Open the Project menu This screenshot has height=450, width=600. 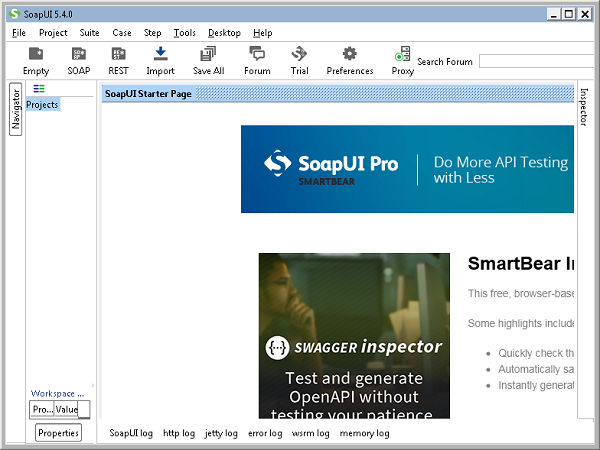point(53,33)
